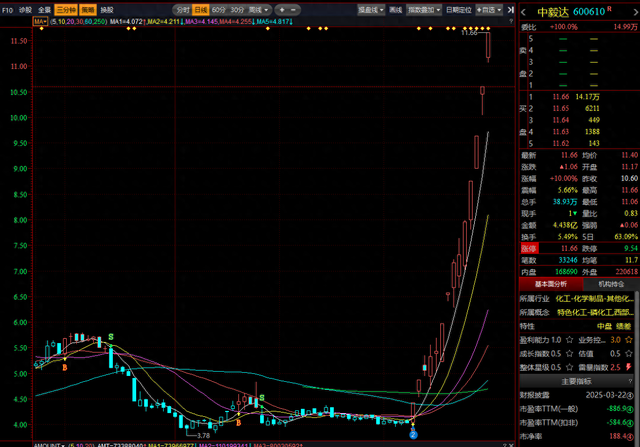Open the 全景 menu item
Viewport: 640px width, 447px height.
tap(44, 10)
